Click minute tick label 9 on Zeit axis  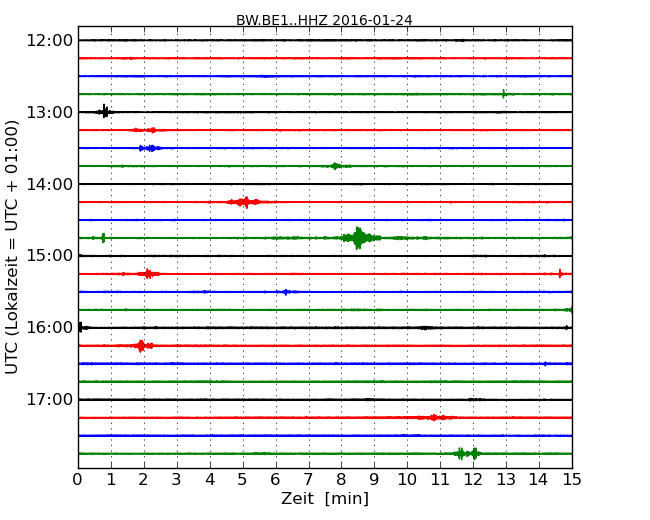(374, 479)
